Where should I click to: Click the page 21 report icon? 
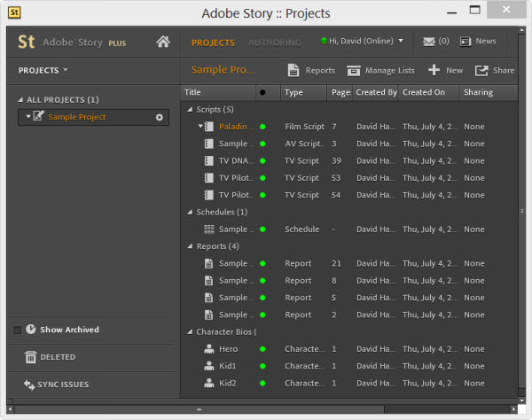click(209, 263)
